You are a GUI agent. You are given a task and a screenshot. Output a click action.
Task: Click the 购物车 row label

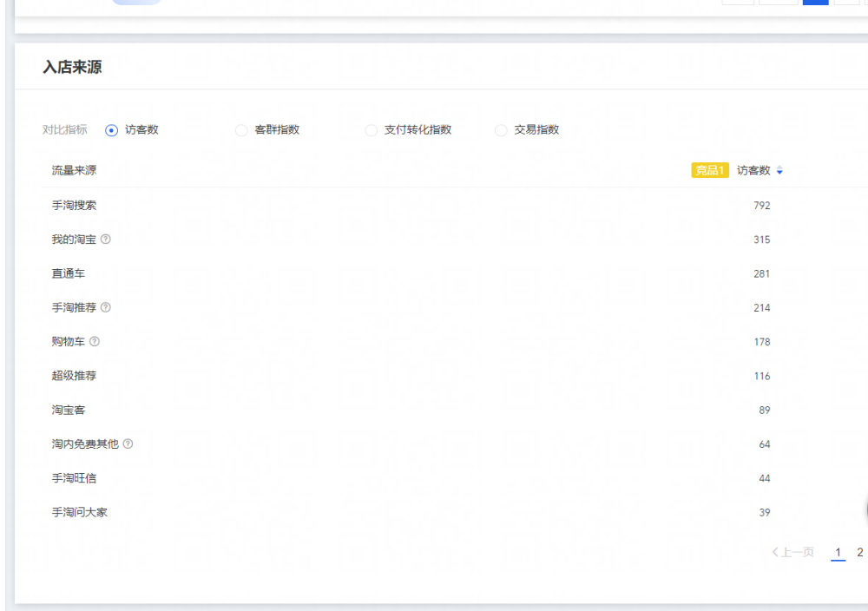(69, 341)
